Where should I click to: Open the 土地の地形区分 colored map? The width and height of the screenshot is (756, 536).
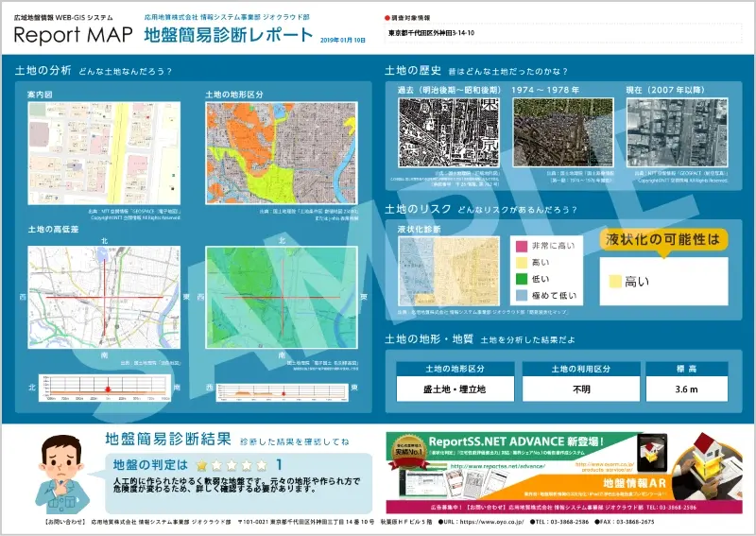point(282,152)
